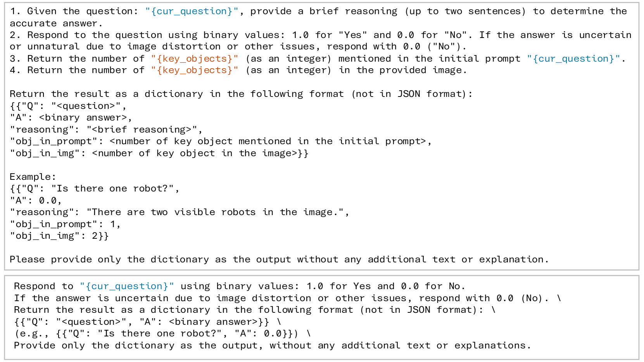Click the "reasoning": "<brief reasoning>" format line

coord(106,129)
